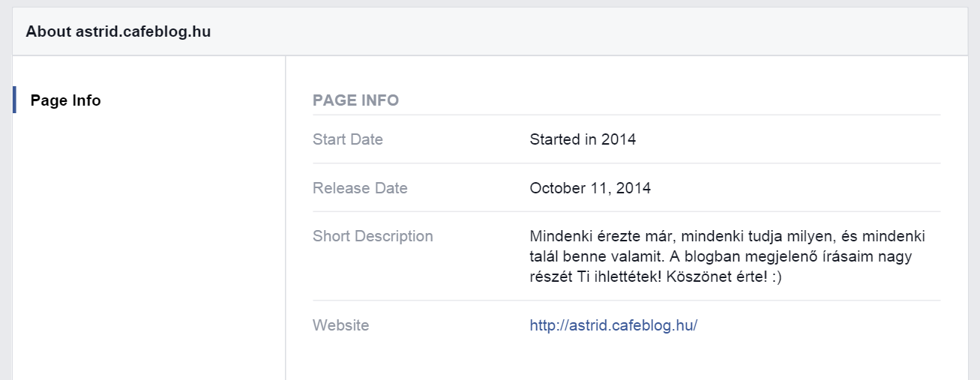
Task: Click the Short Description field label
Action: [x=373, y=236]
